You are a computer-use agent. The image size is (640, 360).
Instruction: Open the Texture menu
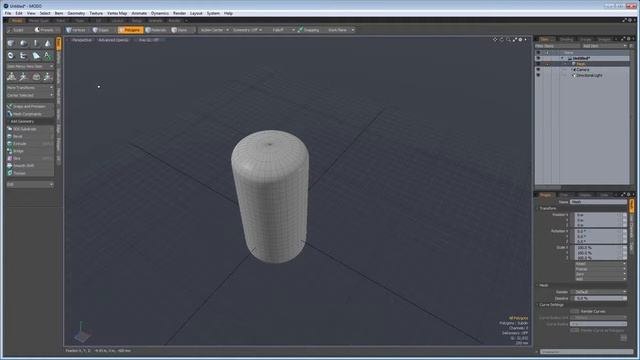[96, 13]
